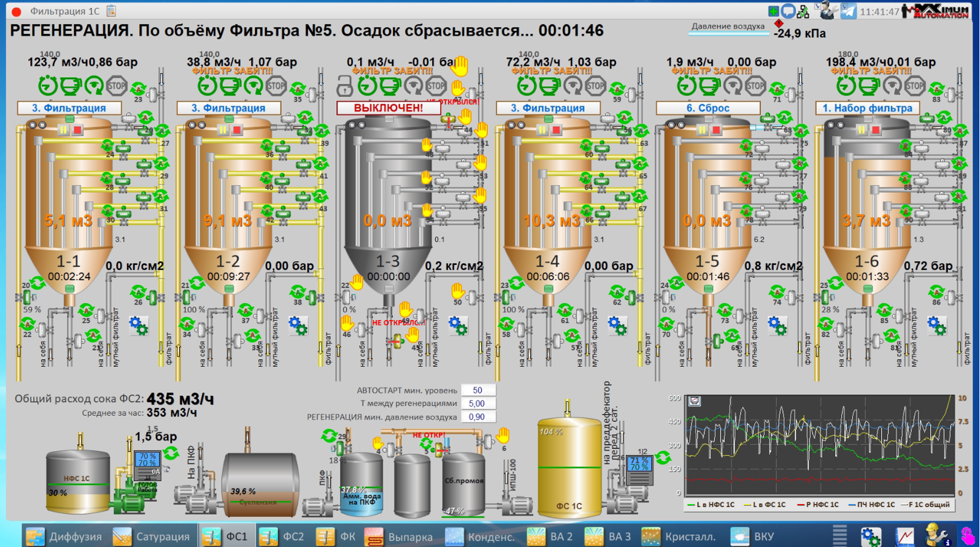Image resolution: width=980 pixels, height=547 pixels.
Task: Stop filter 1-6 with red square button
Action: 876,130
